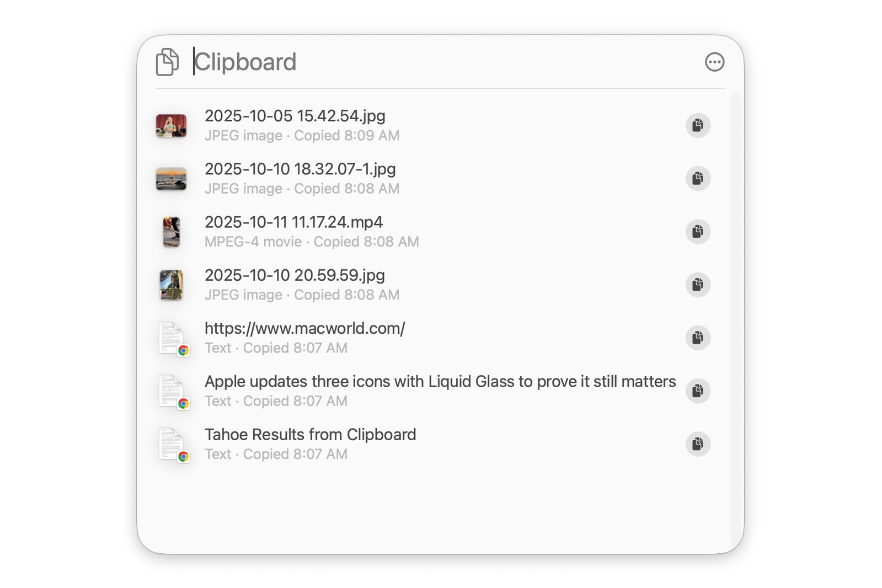Select the 2025-10-11 11.17.24.mp4 filename

point(293,222)
